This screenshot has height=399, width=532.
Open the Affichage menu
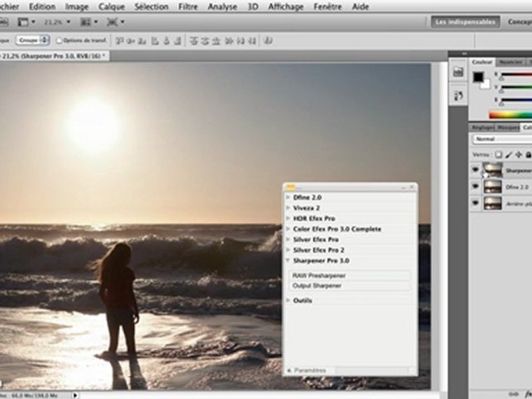[x=286, y=7]
